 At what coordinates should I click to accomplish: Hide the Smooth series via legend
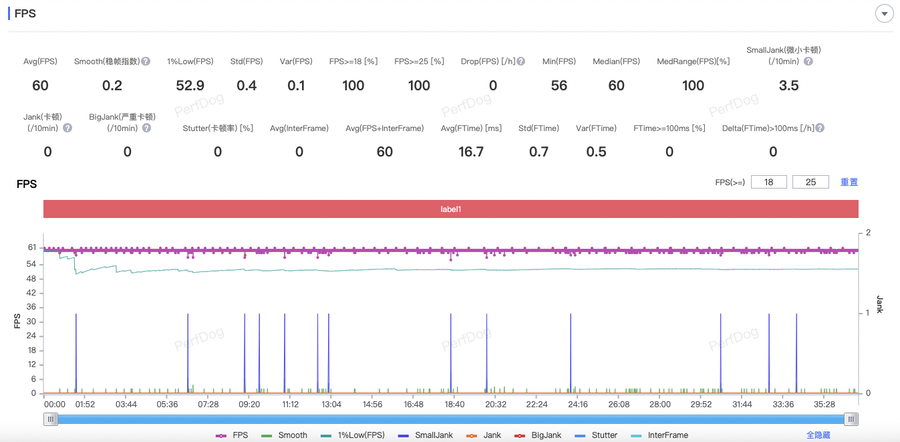tap(284, 436)
